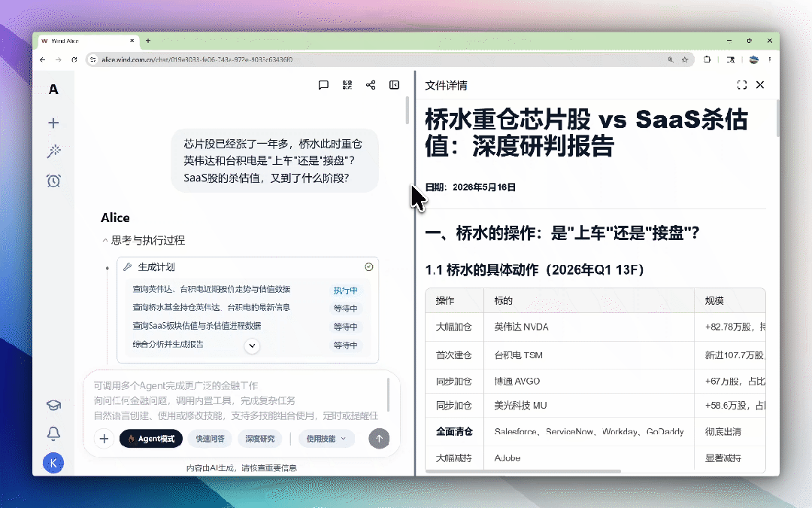Expand file details to fullscreen
This screenshot has height=508, width=812.
pos(742,85)
